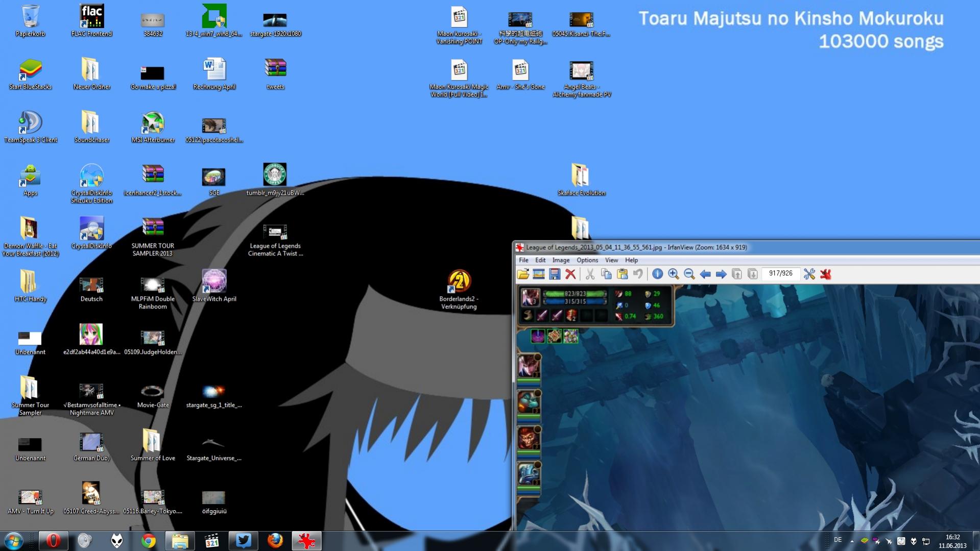Select the Neuer Ordner folder
Screen dimensions: 980x551
point(91,74)
